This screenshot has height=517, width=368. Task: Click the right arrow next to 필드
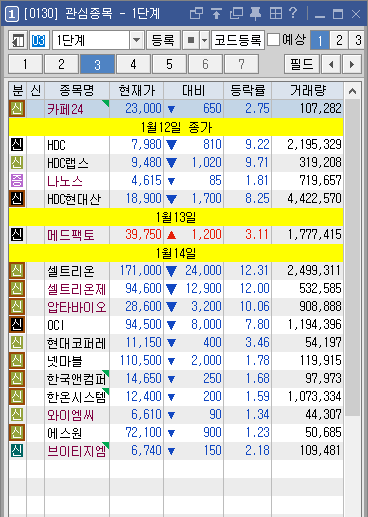[352, 64]
